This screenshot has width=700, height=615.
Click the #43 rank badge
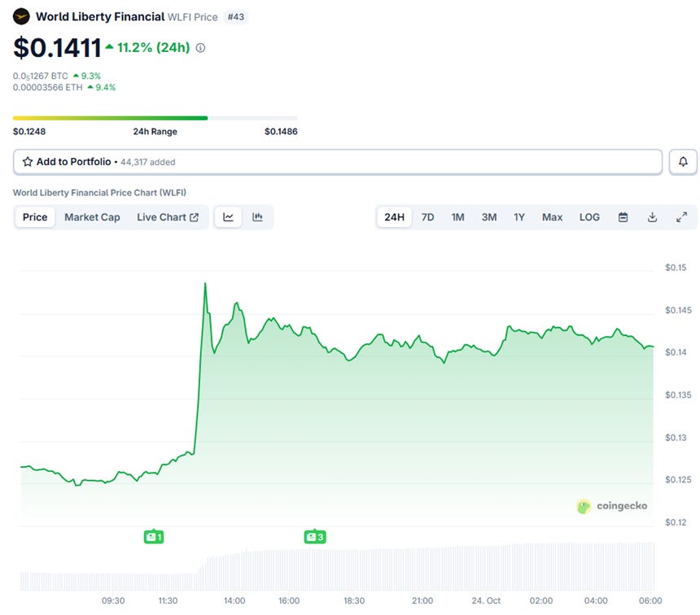click(236, 17)
